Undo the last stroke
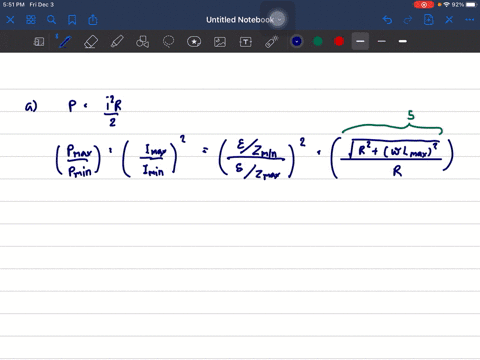 [387, 20]
